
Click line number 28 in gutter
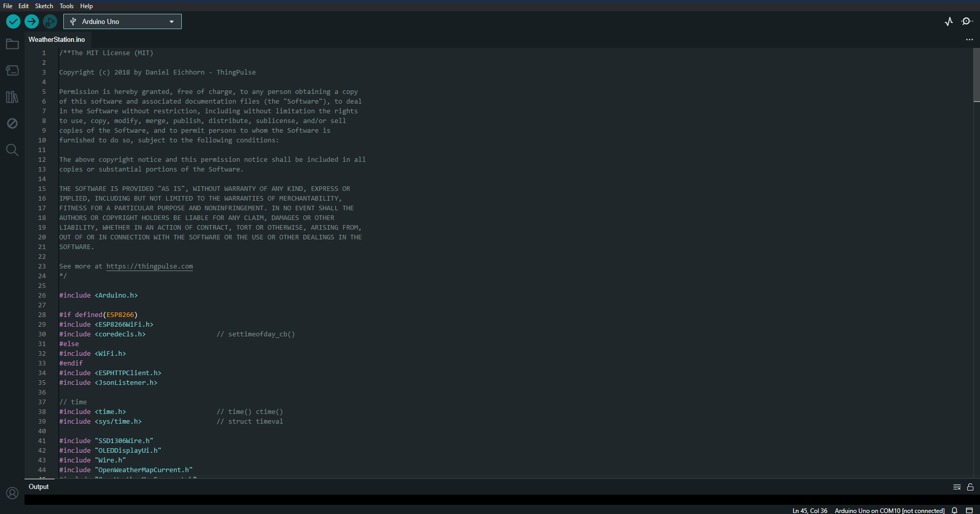click(x=42, y=315)
